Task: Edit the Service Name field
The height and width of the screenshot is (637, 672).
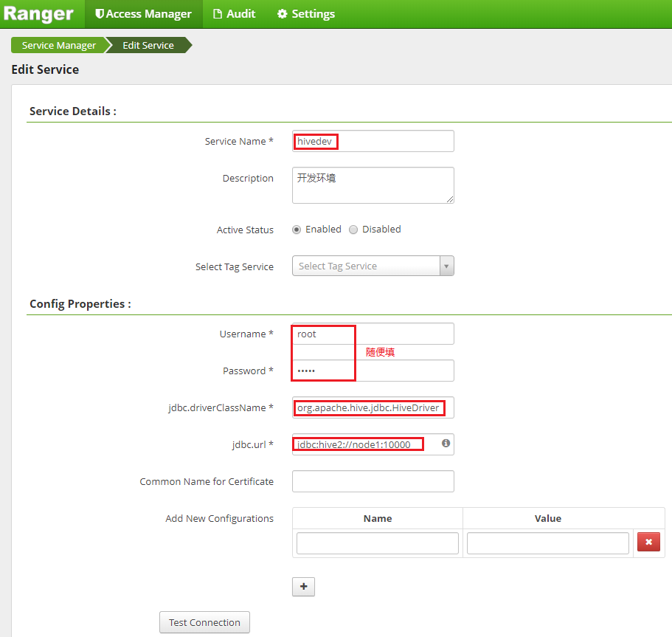Action: pos(373,141)
